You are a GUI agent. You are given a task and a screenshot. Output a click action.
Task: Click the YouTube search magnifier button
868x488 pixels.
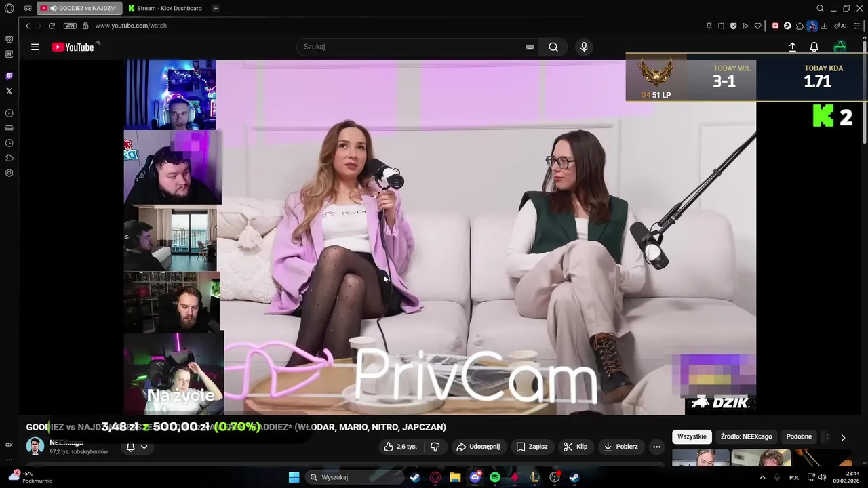click(x=553, y=47)
